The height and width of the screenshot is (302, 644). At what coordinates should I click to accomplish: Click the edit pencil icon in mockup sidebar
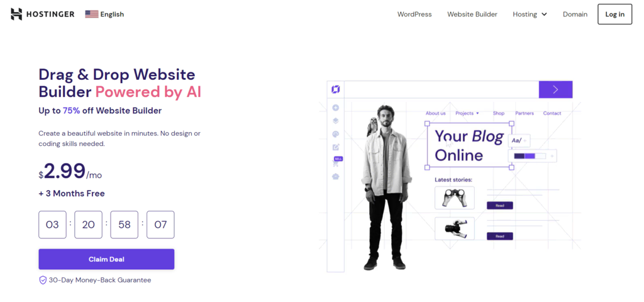pyautogui.click(x=336, y=147)
